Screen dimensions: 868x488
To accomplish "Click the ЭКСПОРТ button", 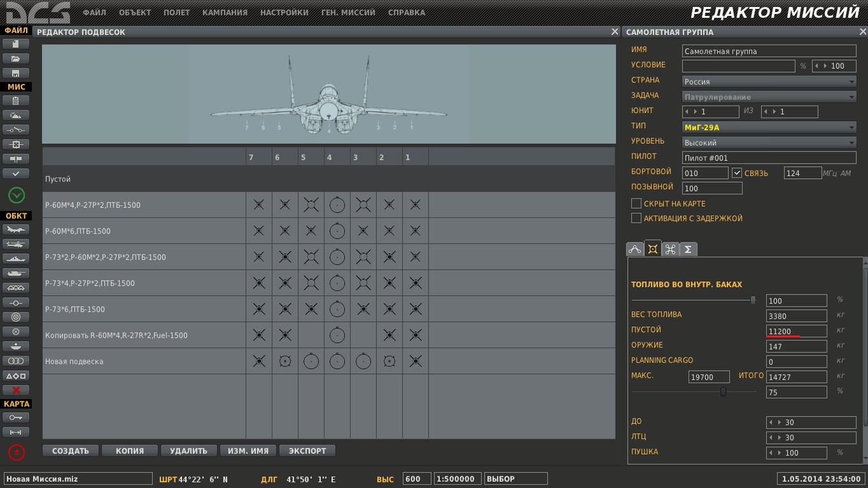I will [x=308, y=451].
